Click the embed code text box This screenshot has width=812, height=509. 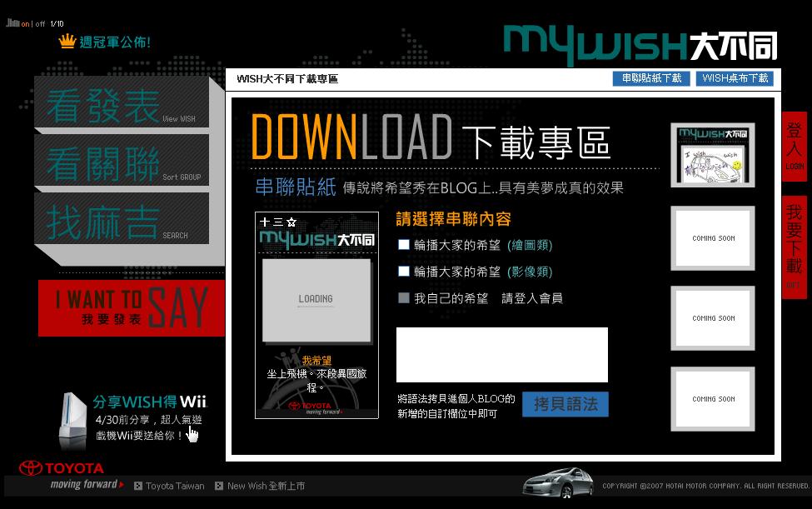click(502, 355)
